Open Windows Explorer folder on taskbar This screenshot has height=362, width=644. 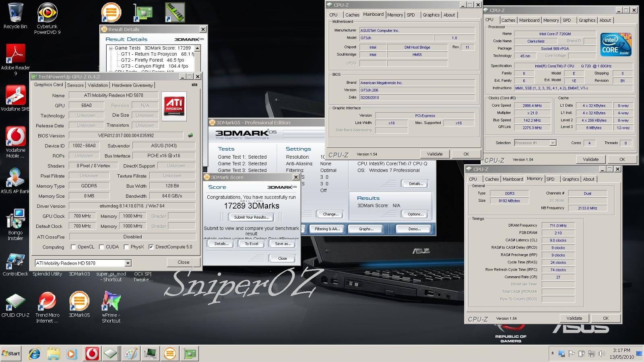click(53, 354)
